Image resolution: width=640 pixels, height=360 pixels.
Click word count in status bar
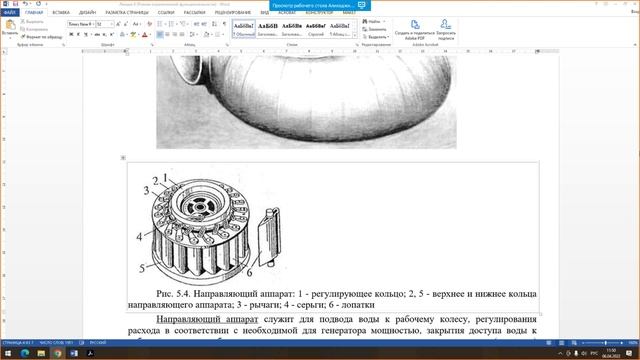coord(56,343)
